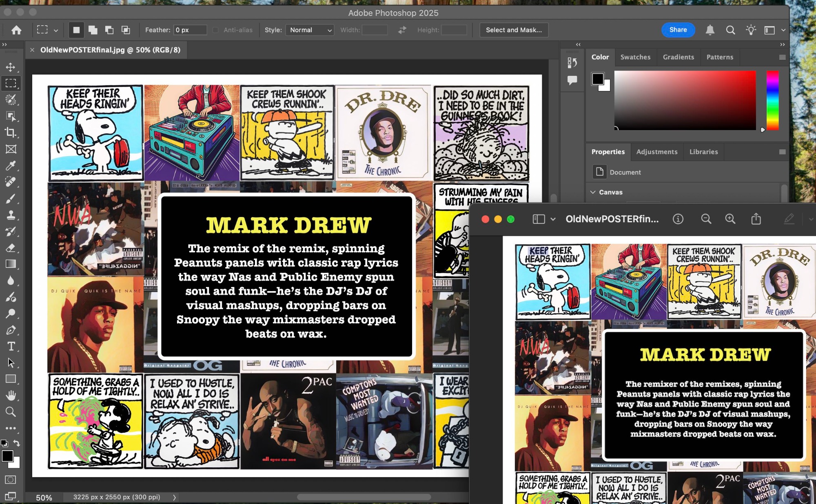
Task: Open Select and Mask workspace
Action: 514,30
